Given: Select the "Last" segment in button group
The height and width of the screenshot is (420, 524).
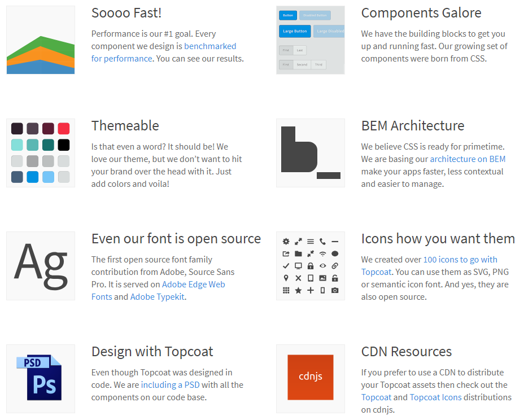Looking at the screenshot, I should click(300, 50).
